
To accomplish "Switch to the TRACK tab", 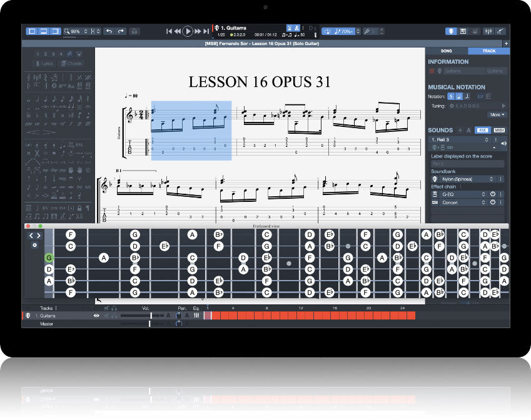I will pos(488,51).
